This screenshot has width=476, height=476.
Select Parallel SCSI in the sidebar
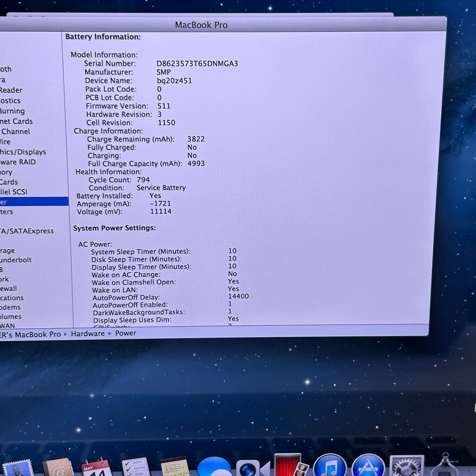click(x=14, y=192)
